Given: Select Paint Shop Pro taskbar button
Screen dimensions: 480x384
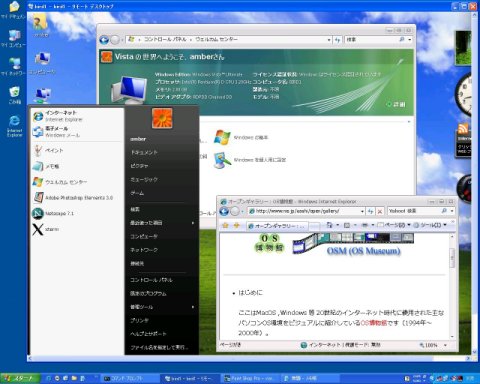Looking at the screenshot, I should pos(250,379).
